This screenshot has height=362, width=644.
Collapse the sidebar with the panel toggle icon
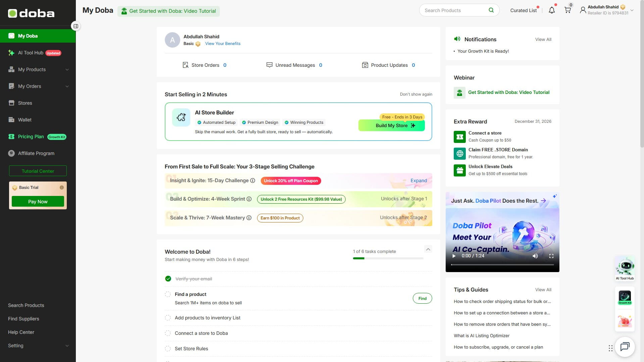pos(76,26)
